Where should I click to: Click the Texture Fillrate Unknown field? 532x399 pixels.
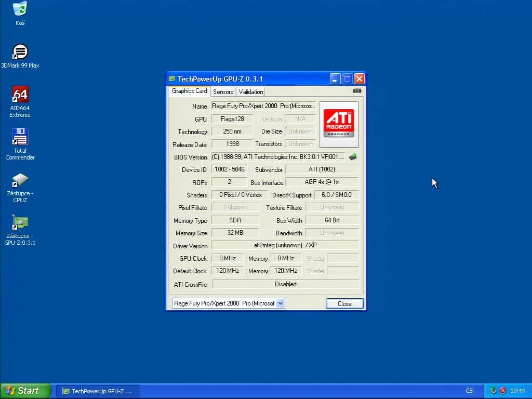coord(332,208)
